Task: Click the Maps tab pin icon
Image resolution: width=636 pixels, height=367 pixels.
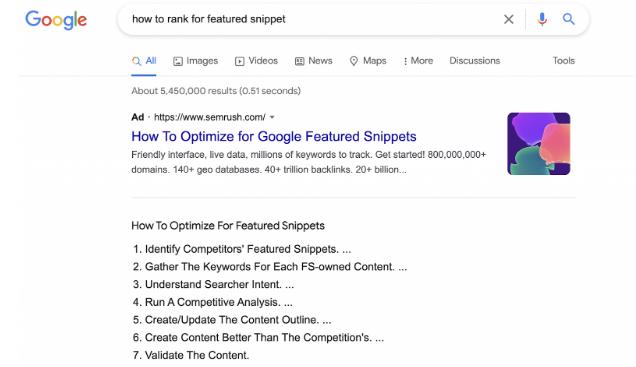Action: [x=354, y=61]
